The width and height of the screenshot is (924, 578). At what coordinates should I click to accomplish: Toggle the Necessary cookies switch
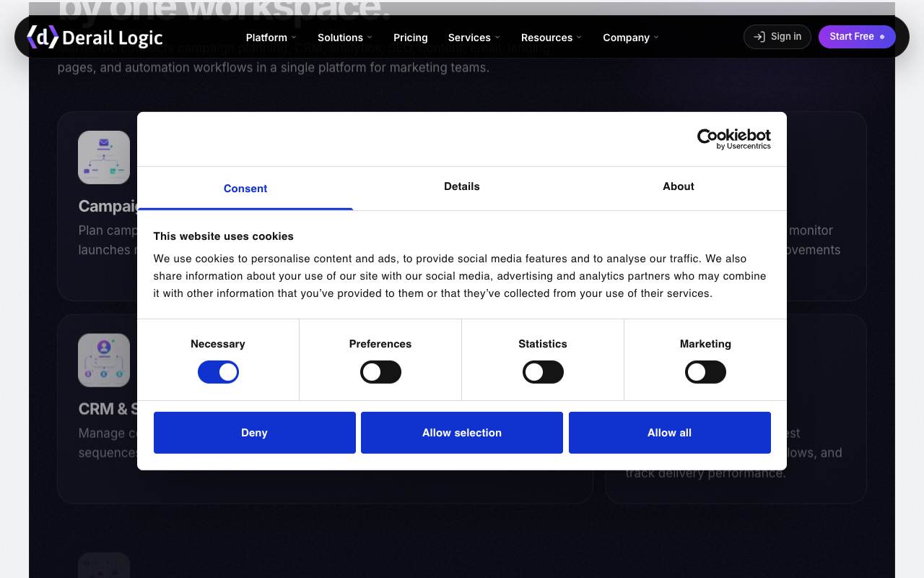(x=218, y=372)
